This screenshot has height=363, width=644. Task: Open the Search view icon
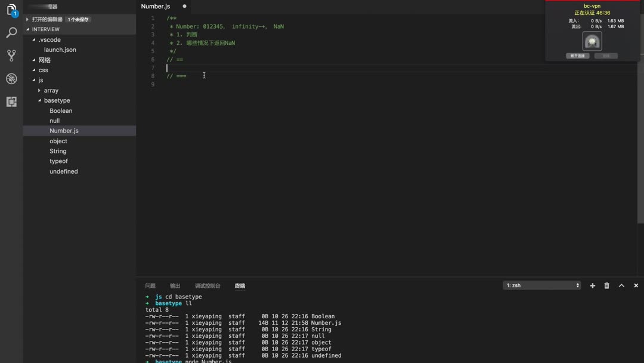[x=11, y=33]
